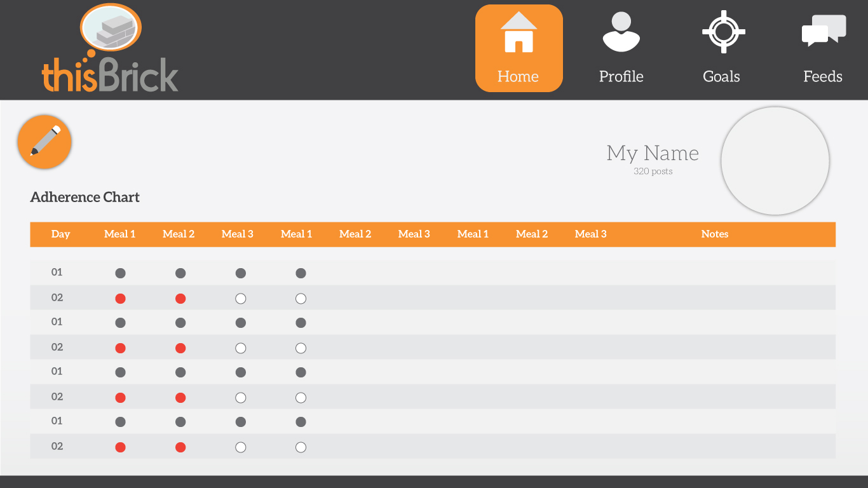Click the second Meal 3 column header
The height and width of the screenshot is (488, 868).
(x=414, y=234)
